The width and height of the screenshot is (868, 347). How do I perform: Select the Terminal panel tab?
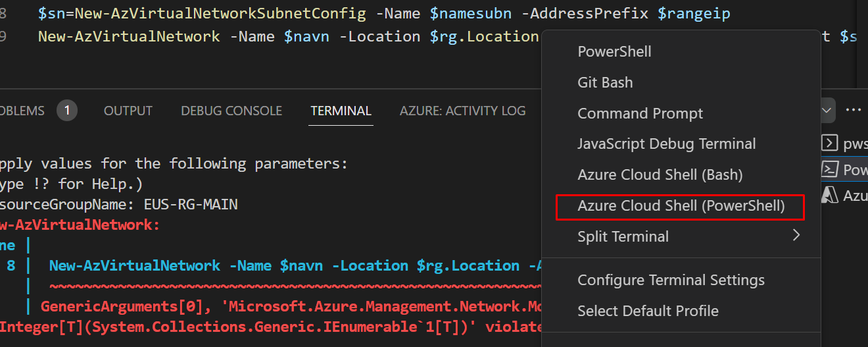pos(341,111)
